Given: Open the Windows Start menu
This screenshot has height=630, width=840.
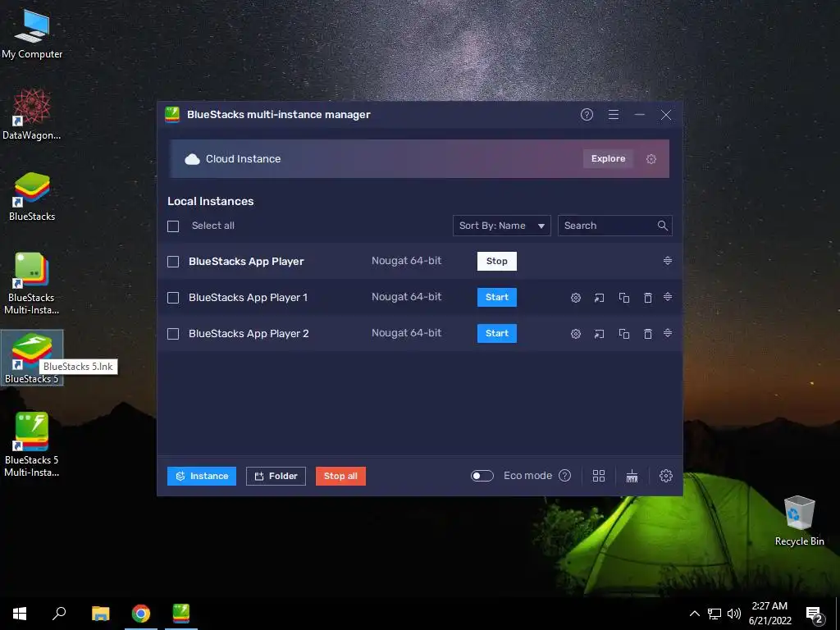Looking at the screenshot, I should point(20,614).
